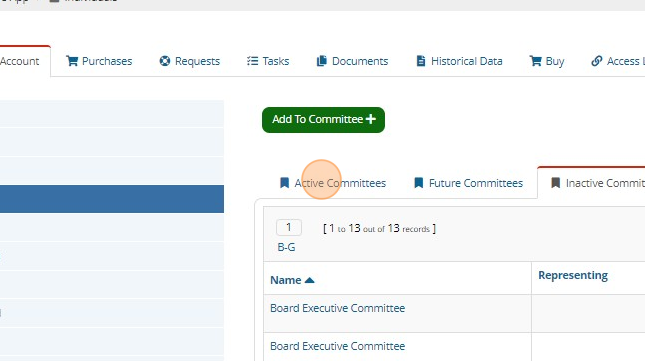
Task: Select the Inactive Committees tab
Action: coord(592,183)
